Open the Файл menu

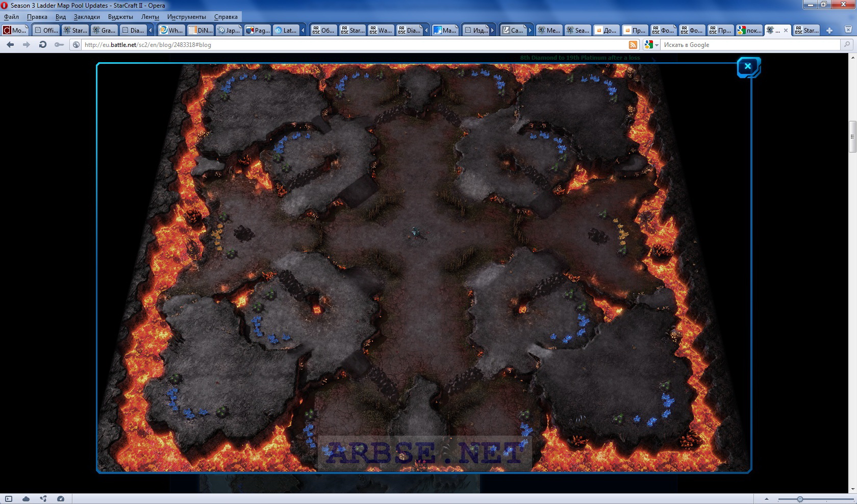click(11, 17)
